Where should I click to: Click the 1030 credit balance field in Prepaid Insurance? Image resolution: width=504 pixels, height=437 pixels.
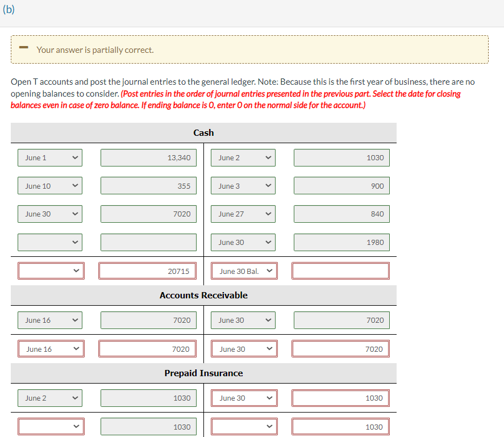[341, 426]
